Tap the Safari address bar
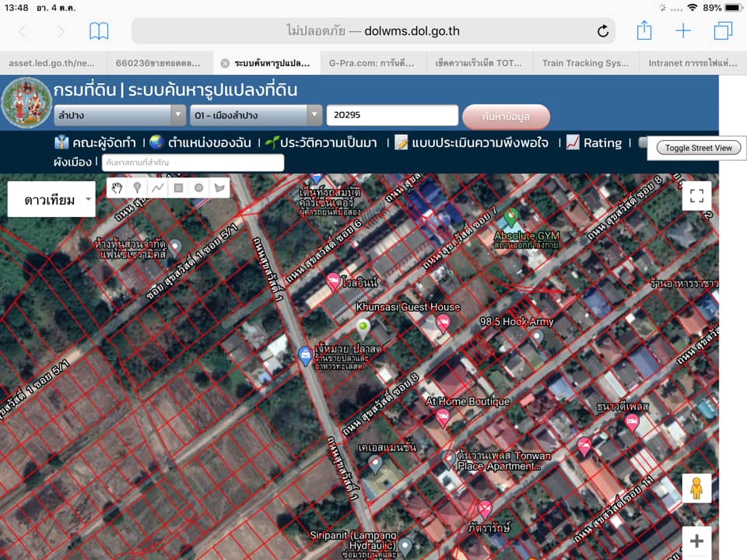The height and width of the screenshot is (560, 747). [373, 31]
